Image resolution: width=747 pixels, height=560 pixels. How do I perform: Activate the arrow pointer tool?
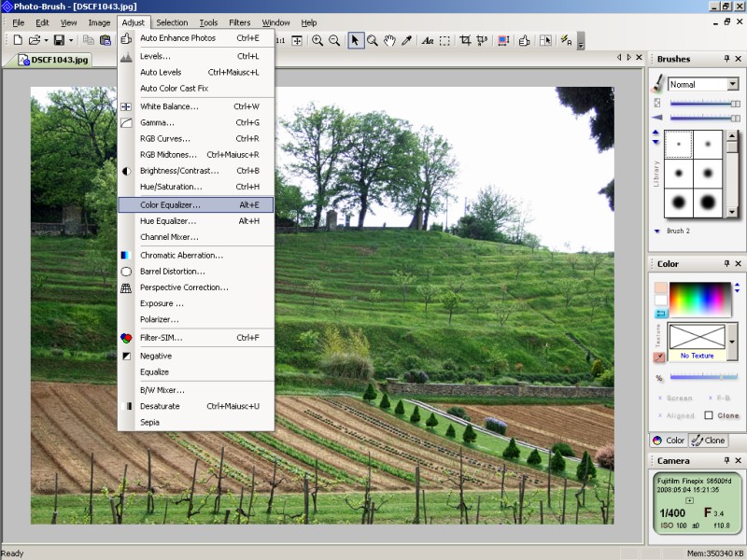[x=356, y=40]
